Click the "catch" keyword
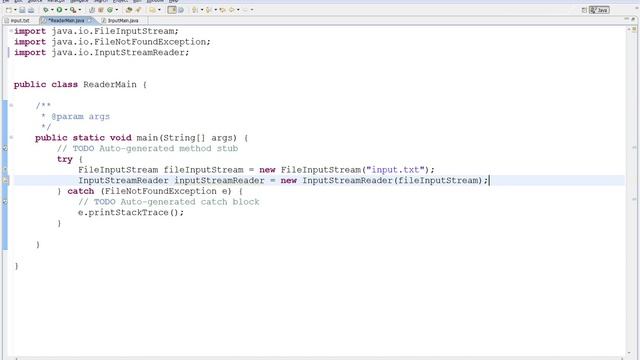This screenshot has height=360, width=640. (x=81, y=191)
